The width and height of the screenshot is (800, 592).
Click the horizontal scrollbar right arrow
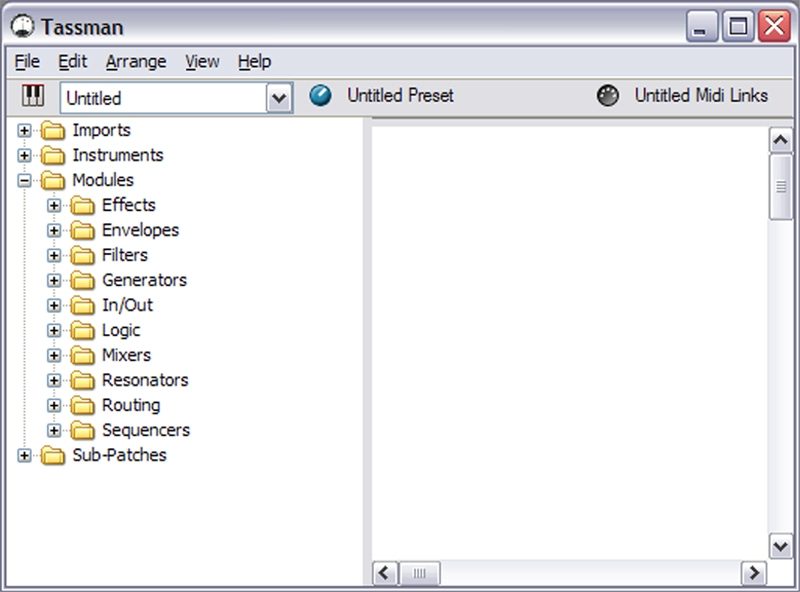pos(754,573)
